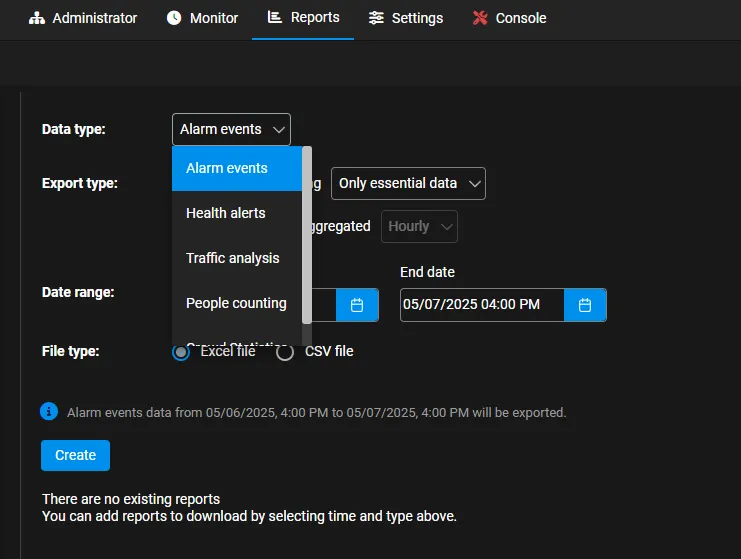Click the 'End date' label
Image resolution: width=741 pixels, height=559 pixels.
pyautogui.click(x=427, y=272)
